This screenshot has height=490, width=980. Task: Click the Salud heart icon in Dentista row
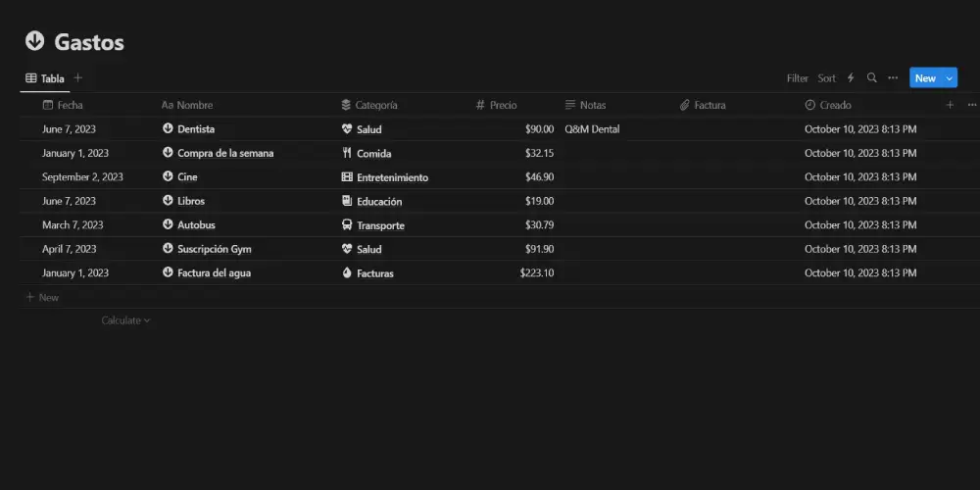click(347, 129)
